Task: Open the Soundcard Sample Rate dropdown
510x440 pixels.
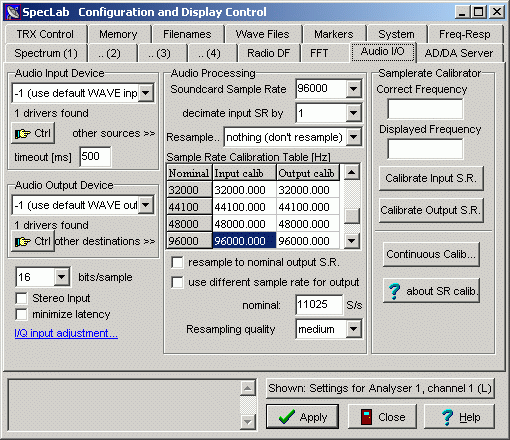Action: point(353,89)
